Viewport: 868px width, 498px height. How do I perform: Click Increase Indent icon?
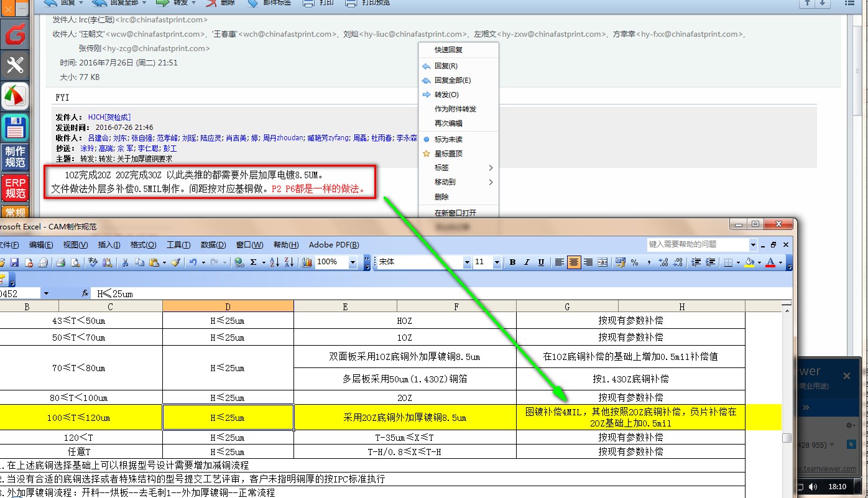click(711, 262)
